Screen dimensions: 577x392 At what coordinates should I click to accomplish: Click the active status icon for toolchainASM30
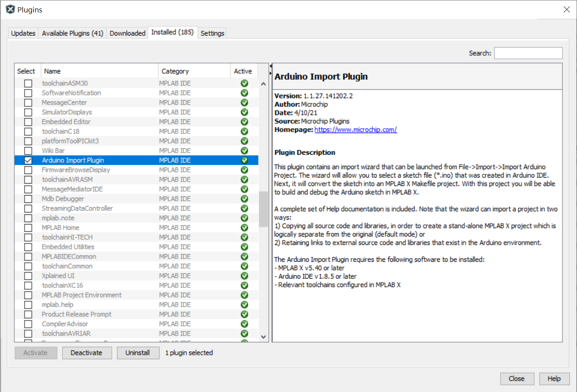click(244, 83)
